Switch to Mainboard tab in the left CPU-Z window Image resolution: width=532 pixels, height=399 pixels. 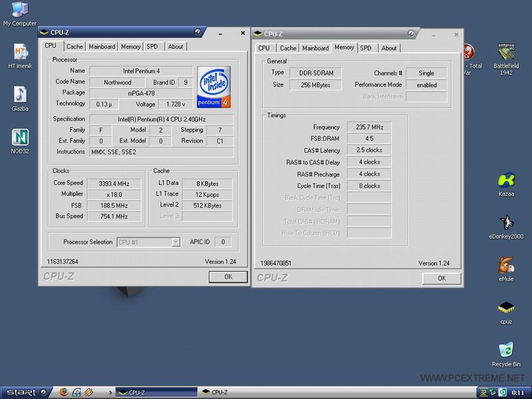tap(102, 47)
